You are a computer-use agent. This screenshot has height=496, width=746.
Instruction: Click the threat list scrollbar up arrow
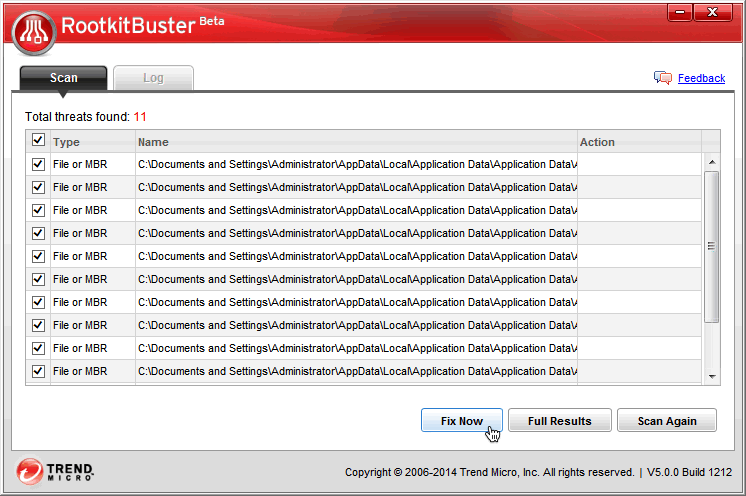click(712, 162)
